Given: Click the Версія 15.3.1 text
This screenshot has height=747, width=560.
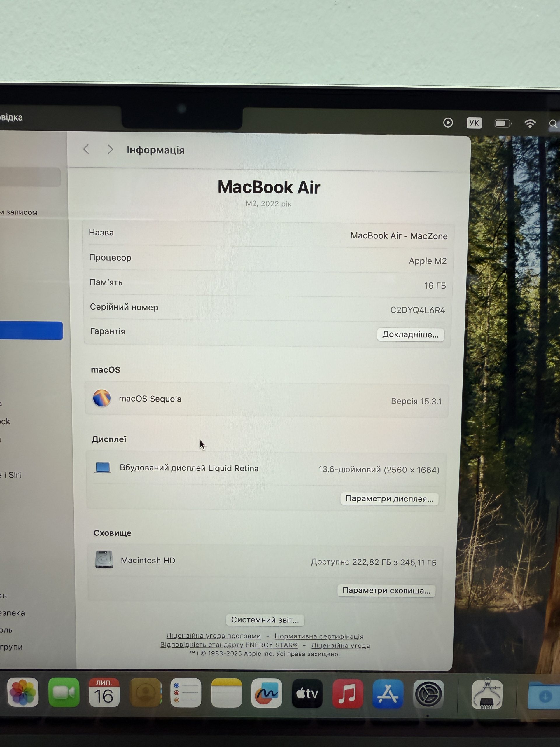Looking at the screenshot, I should 416,401.
